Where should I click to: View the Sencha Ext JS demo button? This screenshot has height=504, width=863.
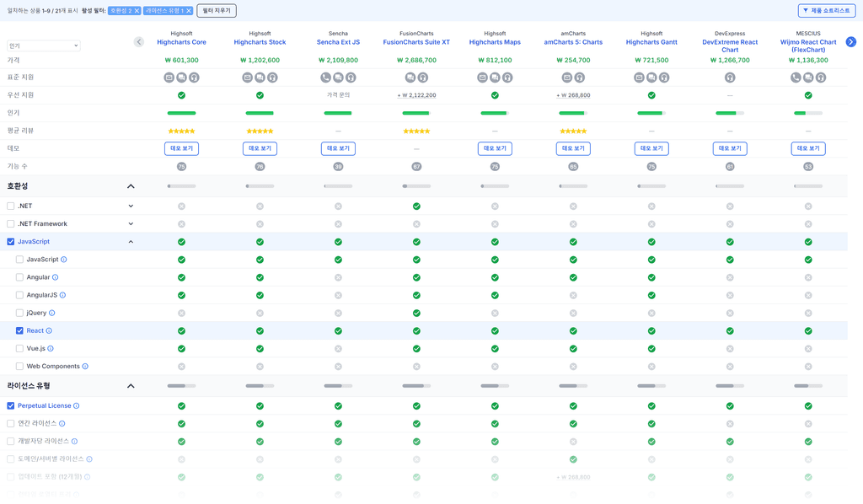coord(338,148)
